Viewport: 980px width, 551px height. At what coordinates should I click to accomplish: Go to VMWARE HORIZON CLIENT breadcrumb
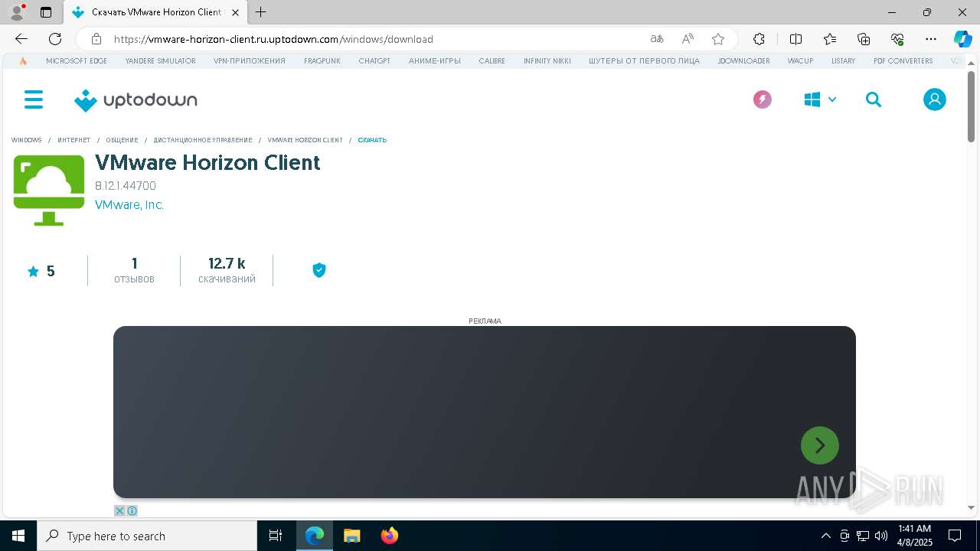pyautogui.click(x=305, y=140)
